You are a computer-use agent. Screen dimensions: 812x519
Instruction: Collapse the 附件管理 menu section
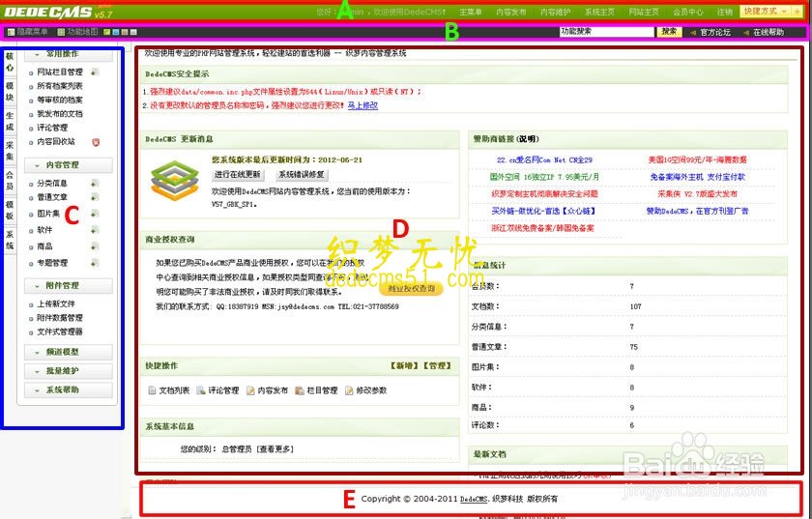coord(69,285)
